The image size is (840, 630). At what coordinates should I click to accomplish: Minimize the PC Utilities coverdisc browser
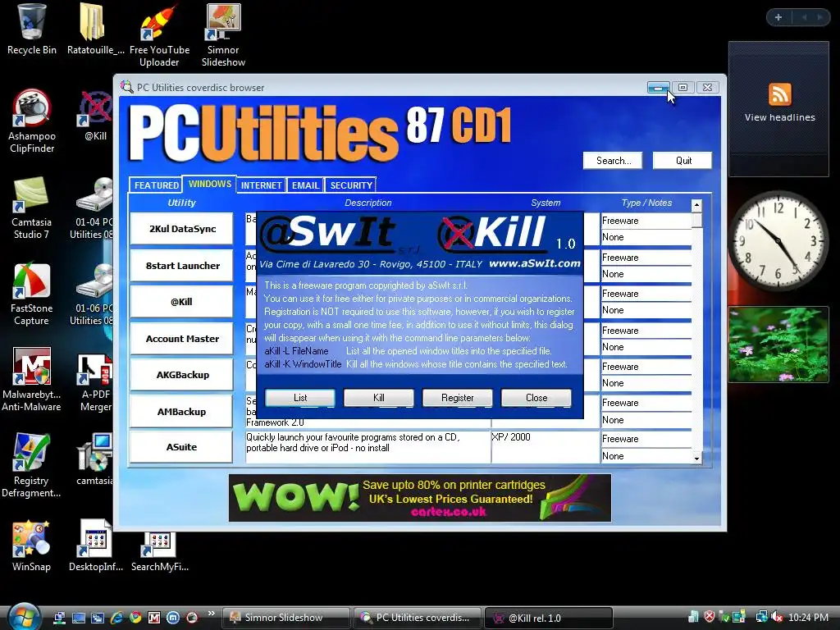pos(658,87)
